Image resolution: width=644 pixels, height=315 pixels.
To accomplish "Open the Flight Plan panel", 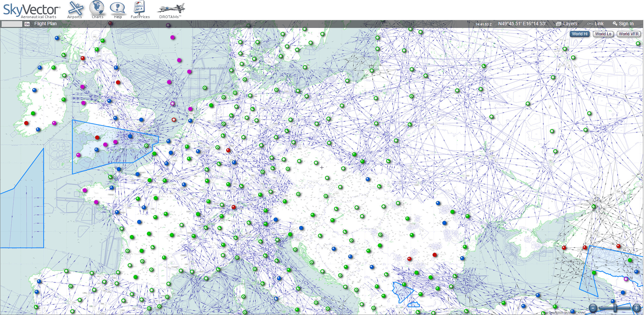I will (x=45, y=24).
